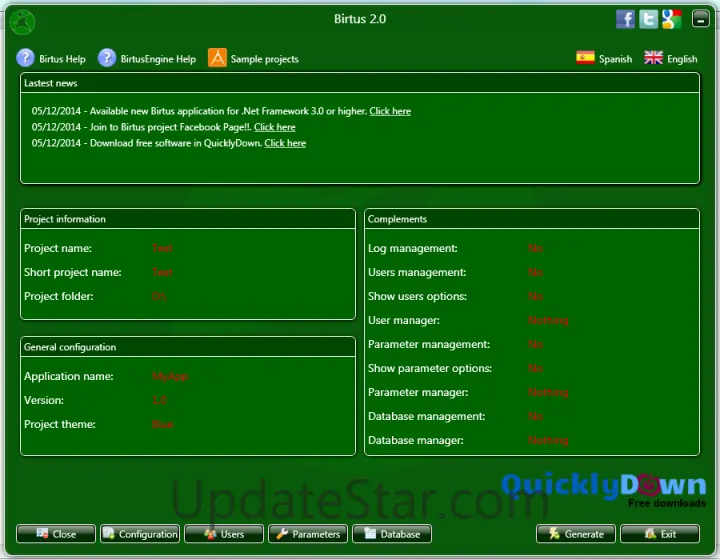Screen dimensions: 720x560
Task: Select the Log management No value
Action: coord(535,248)
